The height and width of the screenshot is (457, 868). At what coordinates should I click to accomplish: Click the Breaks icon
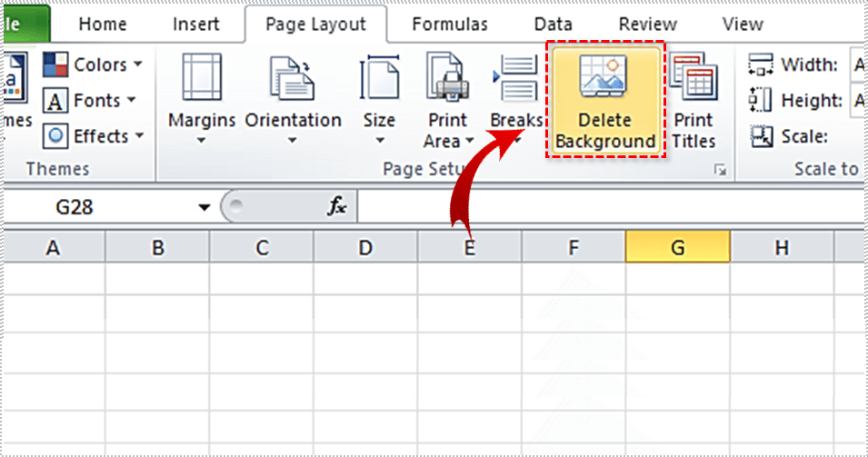[x=515, y=80]
